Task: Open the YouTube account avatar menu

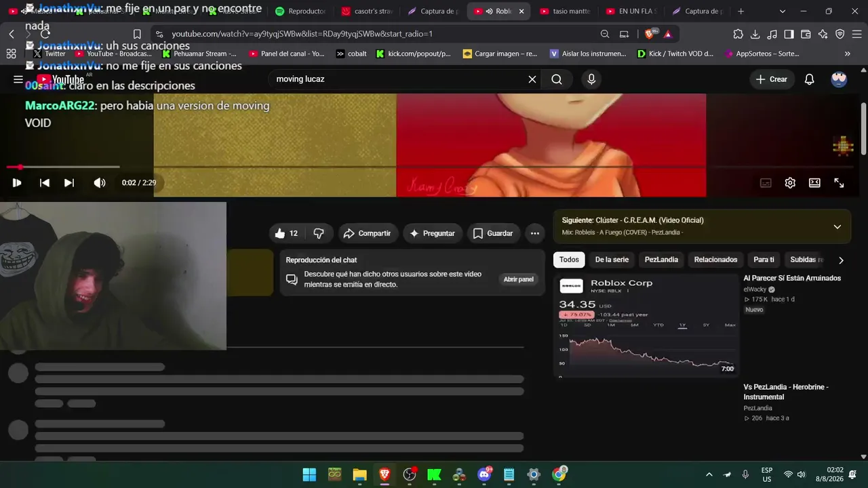Action: (839, 79)
